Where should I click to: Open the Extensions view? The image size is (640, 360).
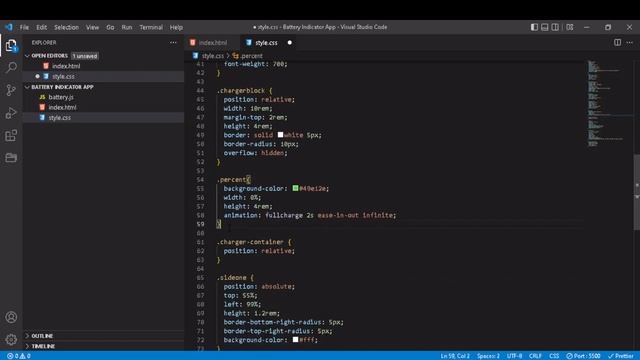pyautogui.click(x=11, y=135)
